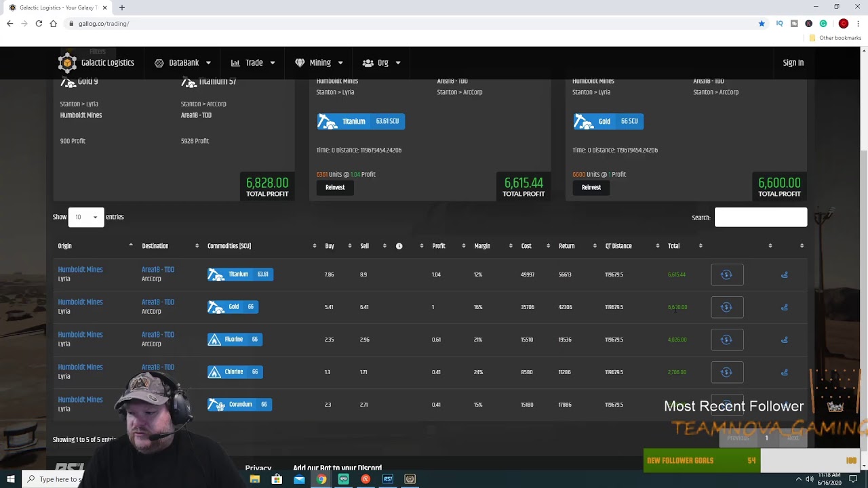868x488 pixels.
Task: Share the Fluorine trade route
Action: [x=785, y=340]
